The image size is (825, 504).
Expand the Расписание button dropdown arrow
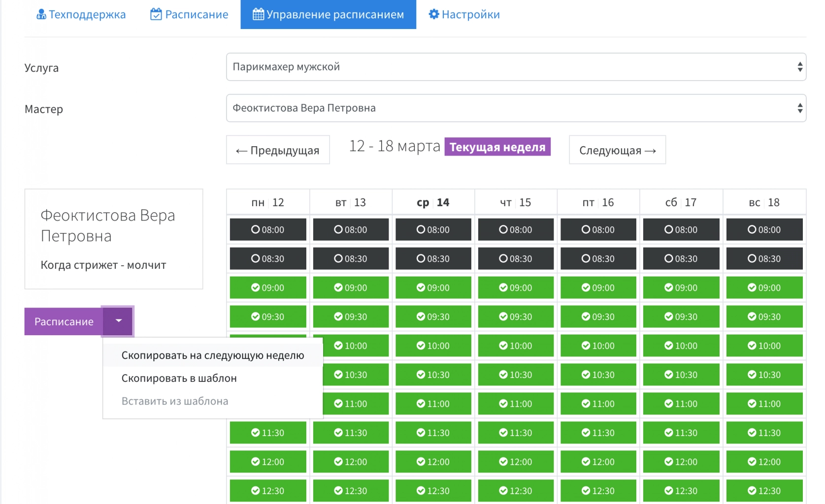coord(118,321)
